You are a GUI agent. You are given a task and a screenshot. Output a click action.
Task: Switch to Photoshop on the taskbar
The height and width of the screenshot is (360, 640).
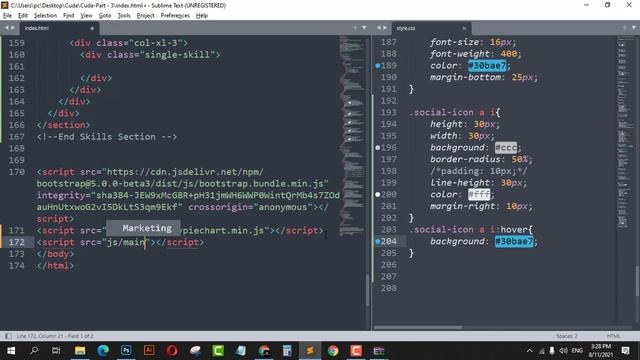(x=126, y=351)
